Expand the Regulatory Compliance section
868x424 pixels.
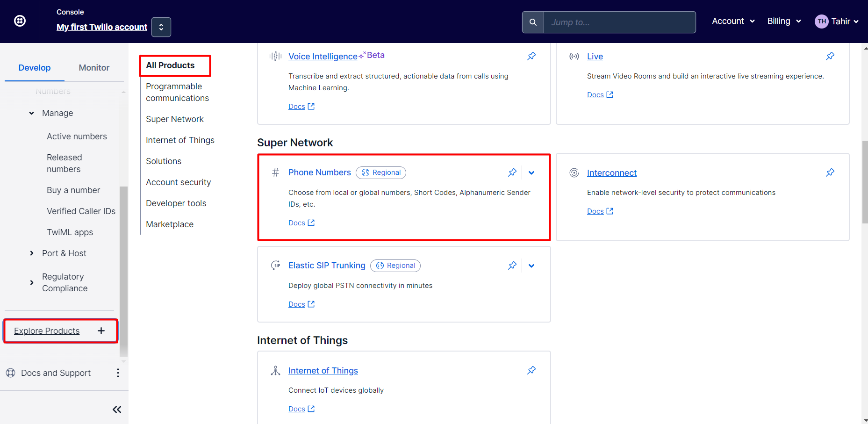click(31, 282)
